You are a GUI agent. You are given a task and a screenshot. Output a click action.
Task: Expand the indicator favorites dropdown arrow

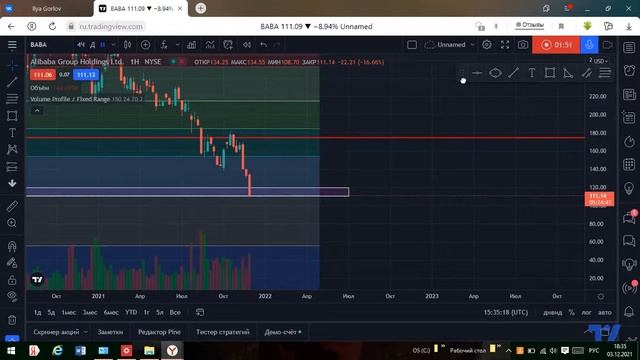pyautogui.click(x=177, y=45)
